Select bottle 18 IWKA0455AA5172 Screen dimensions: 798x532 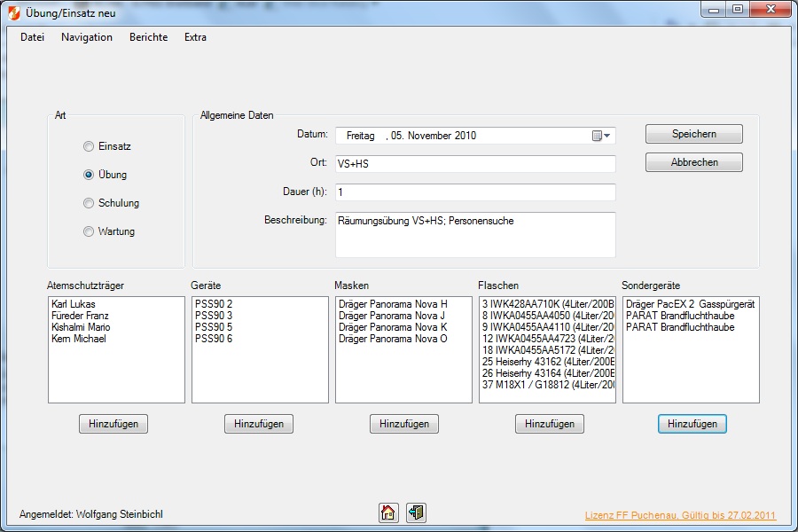click(548, 350)
